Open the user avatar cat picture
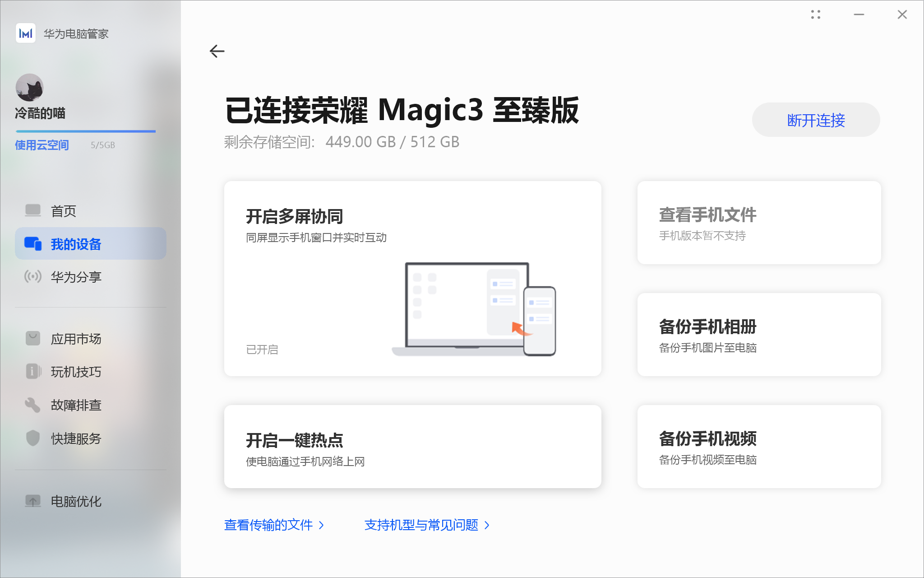 (29, 87)
